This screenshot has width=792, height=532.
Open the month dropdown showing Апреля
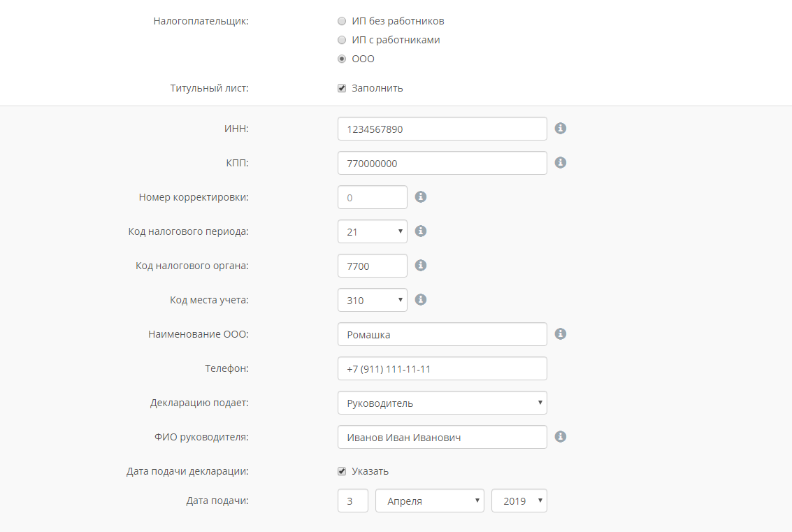tap(430, 501)
